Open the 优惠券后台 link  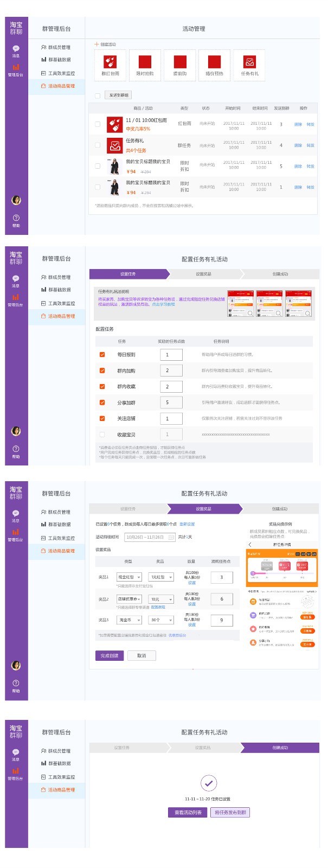pyautogui.click(x=177, y=635)
